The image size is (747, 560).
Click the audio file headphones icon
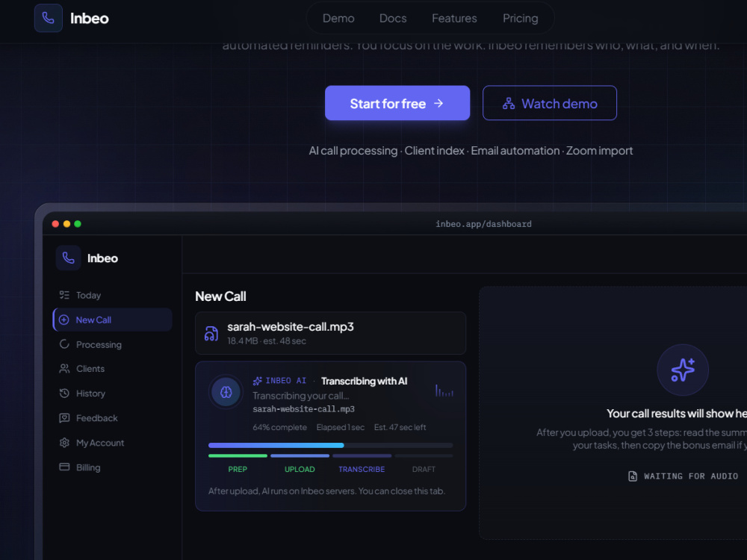pyautogui.click(x=211, y=333)
